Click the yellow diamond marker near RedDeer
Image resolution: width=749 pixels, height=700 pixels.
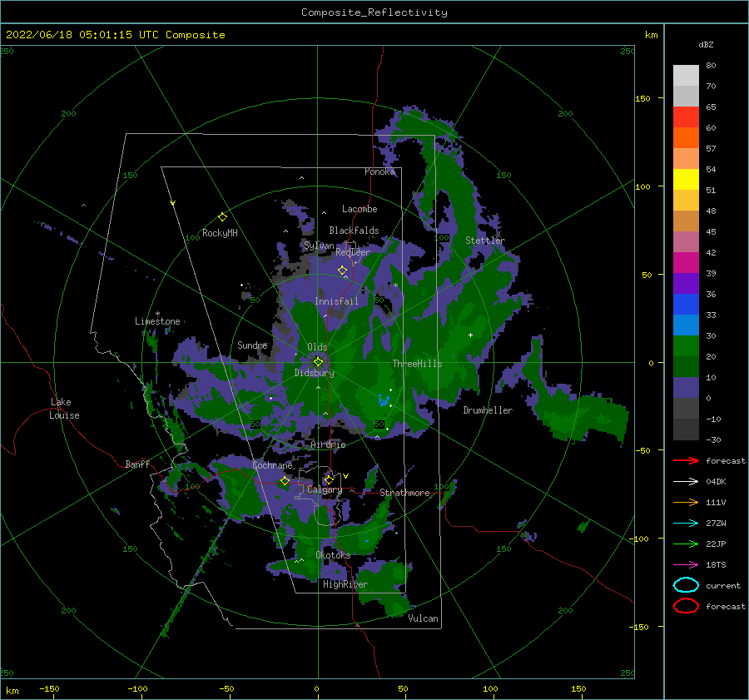(x=343, y=271)
